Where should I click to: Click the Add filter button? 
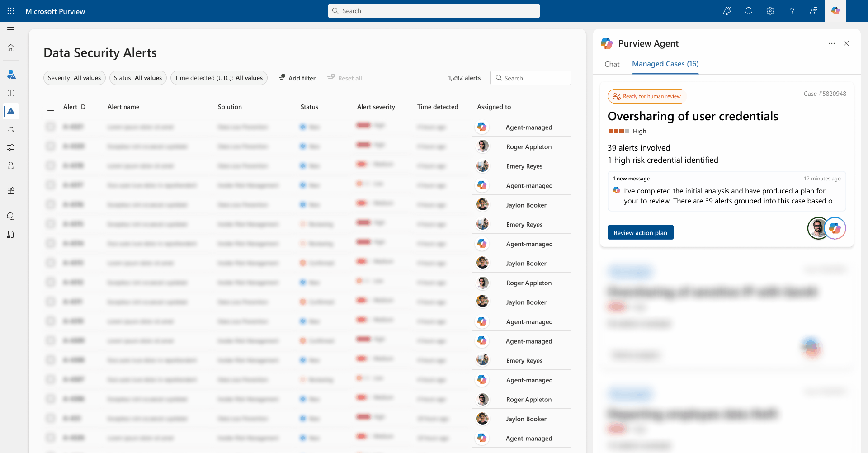tap(297, 78)
